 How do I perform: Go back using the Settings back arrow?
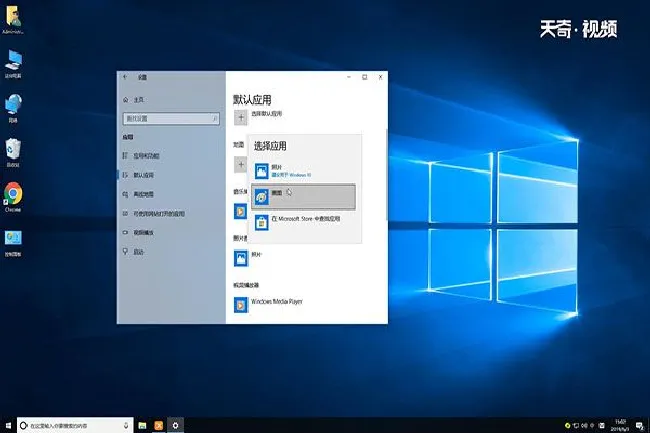(x=125, y=77)
